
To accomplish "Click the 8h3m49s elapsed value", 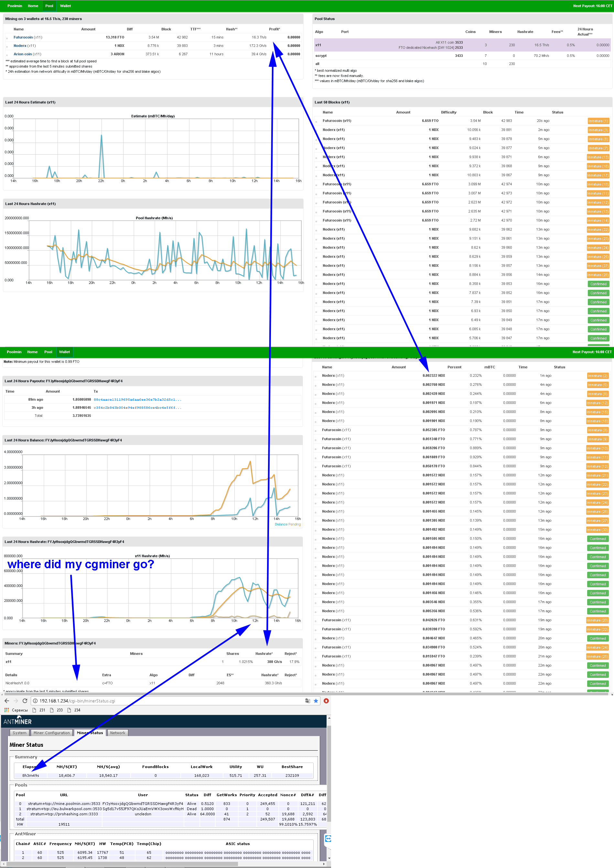I will tap(31, 776).
